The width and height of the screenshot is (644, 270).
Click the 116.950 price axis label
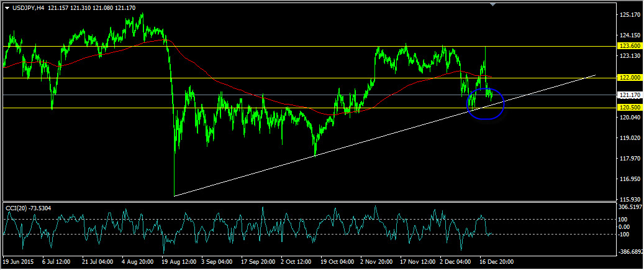pyautogui.click(x=632, y=179)
